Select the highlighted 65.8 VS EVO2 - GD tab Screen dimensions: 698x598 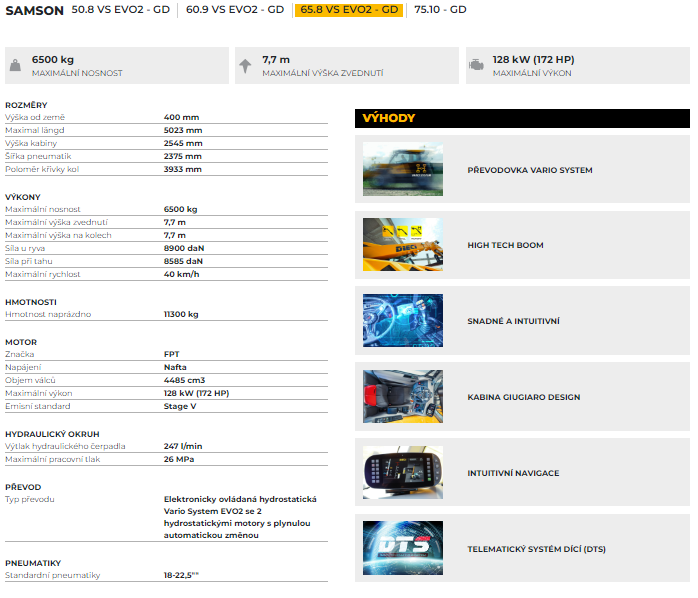[x=349, y=10]
